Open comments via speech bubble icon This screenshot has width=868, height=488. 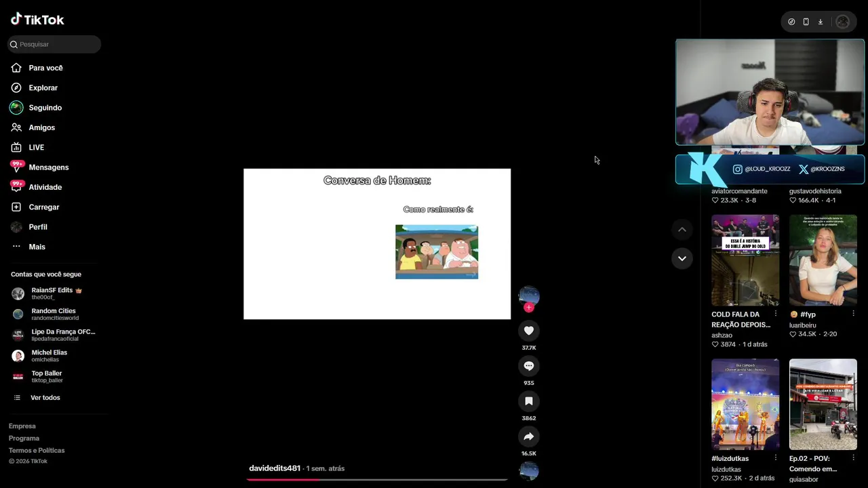pyautogui.click(x=529, y=366)
